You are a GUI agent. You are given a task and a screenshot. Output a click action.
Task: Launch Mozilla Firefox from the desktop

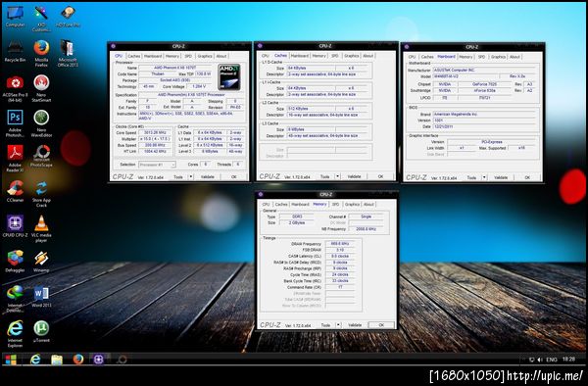[x=41, y=53]
